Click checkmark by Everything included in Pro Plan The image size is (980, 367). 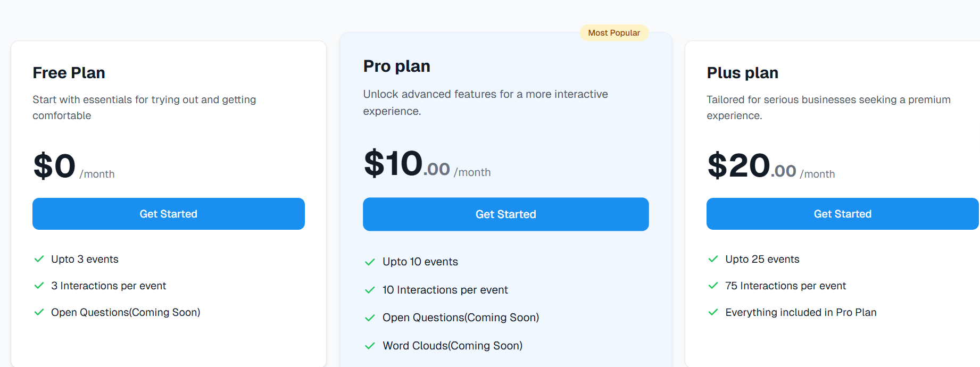[x=713, y=312]
